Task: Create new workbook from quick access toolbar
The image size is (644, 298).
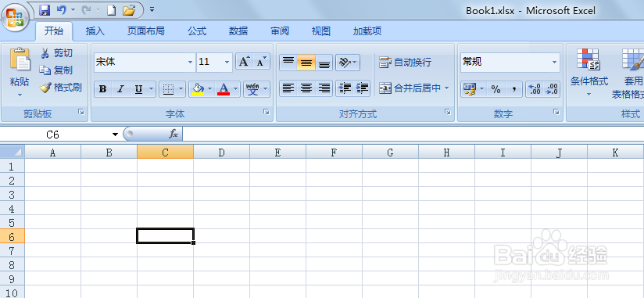Action: (111, 10)
